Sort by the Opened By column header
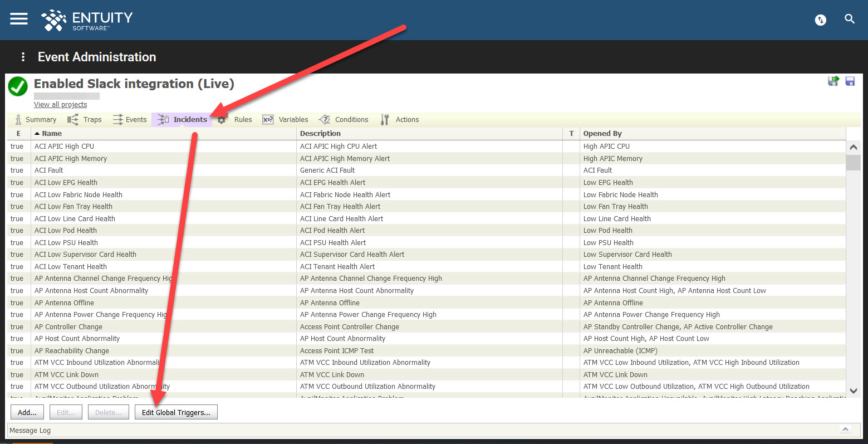This screenshot has width=868, height=444. [713, 134]
